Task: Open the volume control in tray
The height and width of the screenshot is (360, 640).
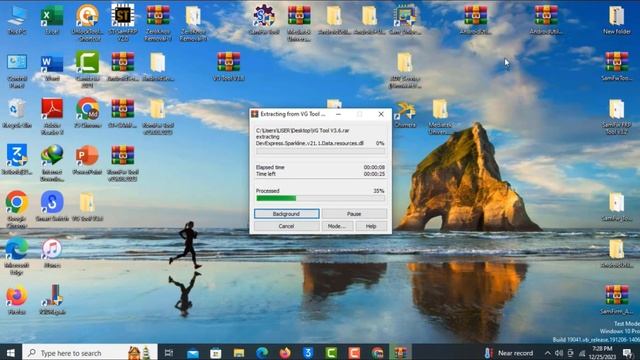Action: (559, 353)
